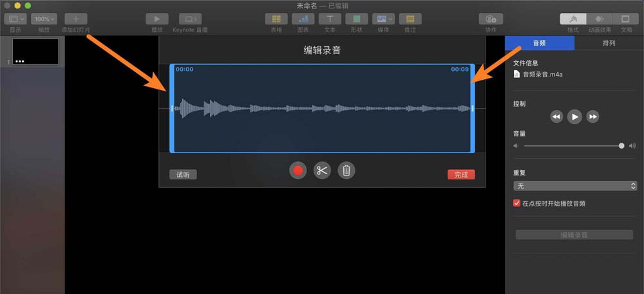Screen dimensions: 644x294
Task: Switch to the 格式 format inspector
Action: (x=573, y=19)
